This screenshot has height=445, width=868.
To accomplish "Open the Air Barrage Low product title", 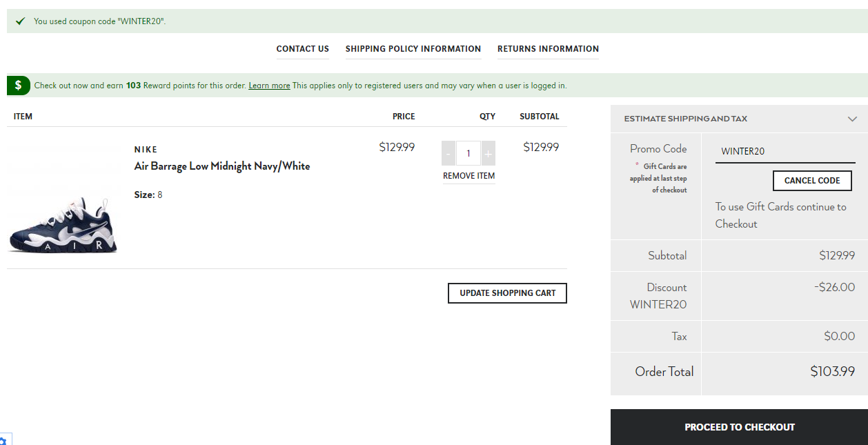I will coord(222,166).
